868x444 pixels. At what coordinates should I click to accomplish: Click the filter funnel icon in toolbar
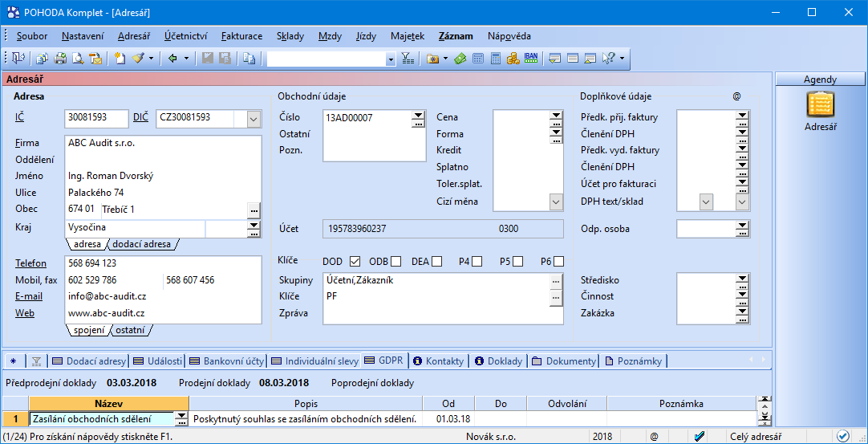pos(408,58)
